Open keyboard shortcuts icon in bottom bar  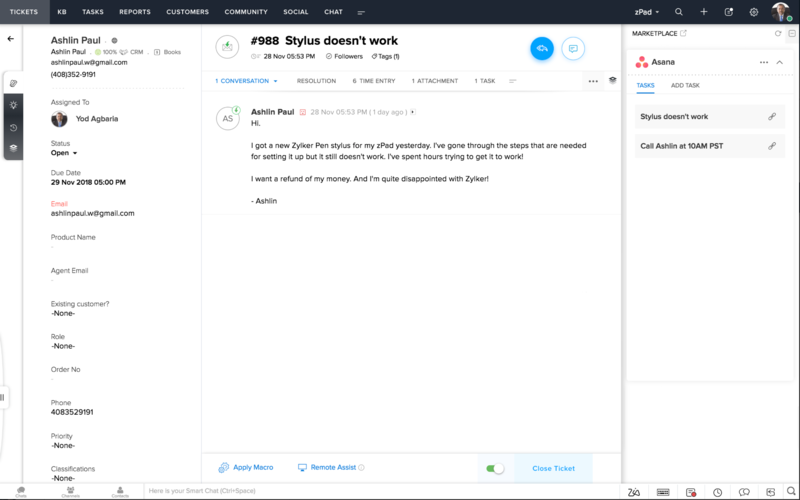(663, 492)
